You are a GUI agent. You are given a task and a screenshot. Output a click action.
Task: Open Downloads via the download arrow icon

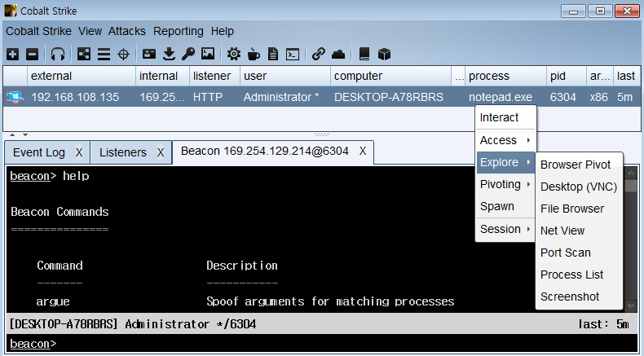169,54
